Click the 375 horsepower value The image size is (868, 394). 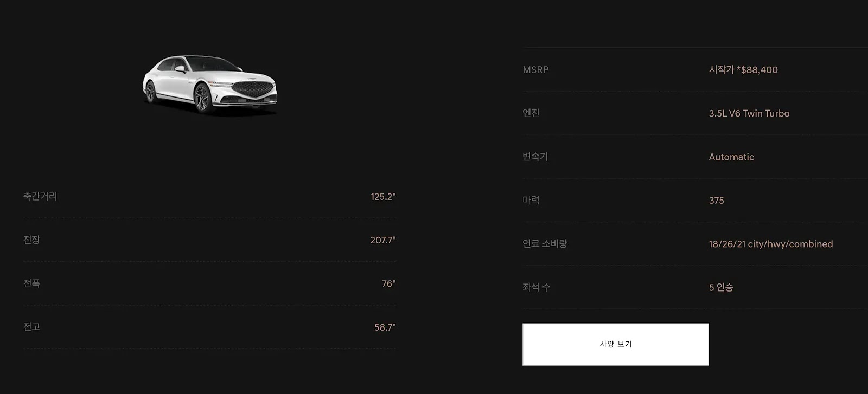click(716, 201)
